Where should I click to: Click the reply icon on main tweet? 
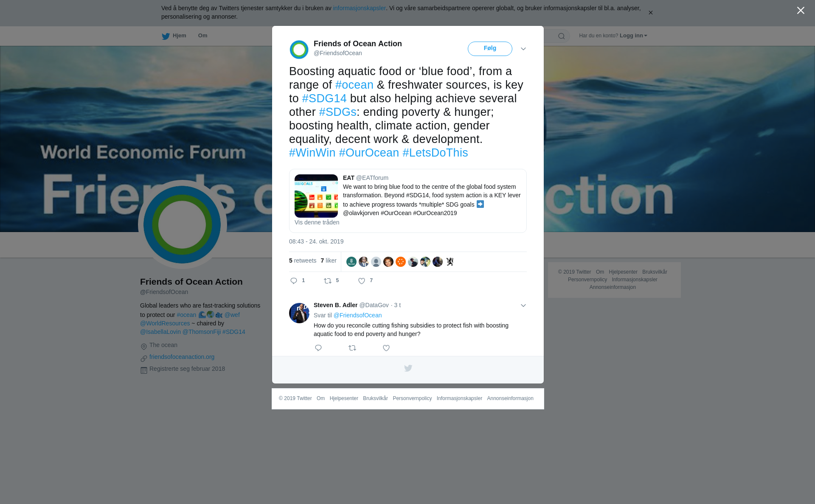coord(294,281)
